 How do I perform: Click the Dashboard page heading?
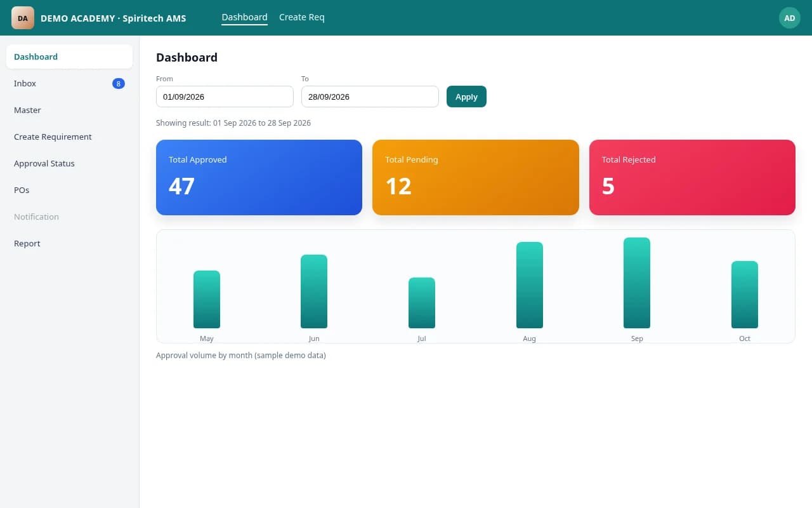[187, 58]
